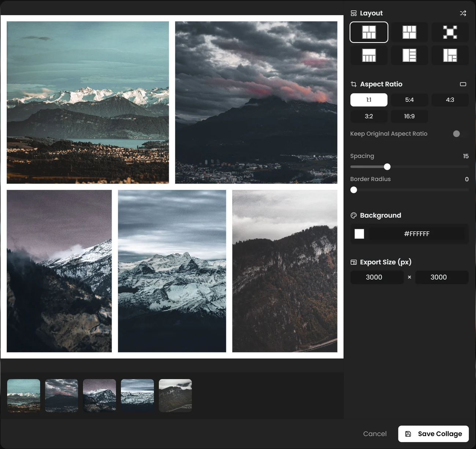Shuffle the collage layout with the randomize icon

pyautogui.click(x=463, y=13)
